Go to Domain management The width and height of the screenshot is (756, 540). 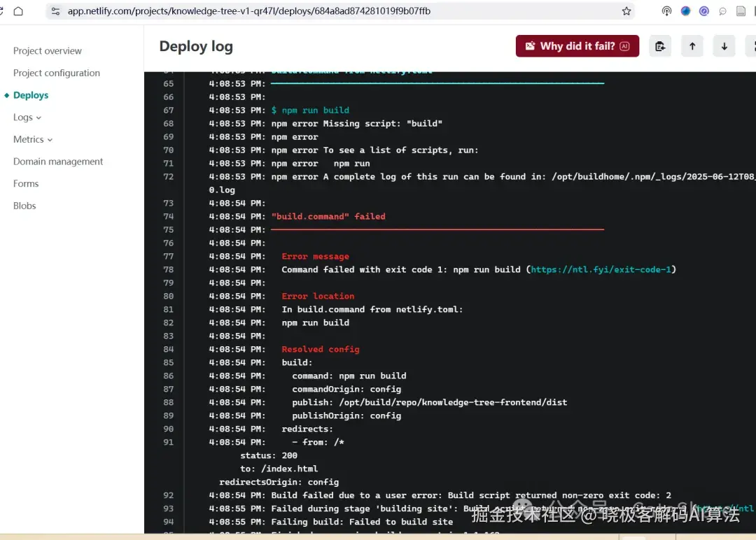click(58, 162)
